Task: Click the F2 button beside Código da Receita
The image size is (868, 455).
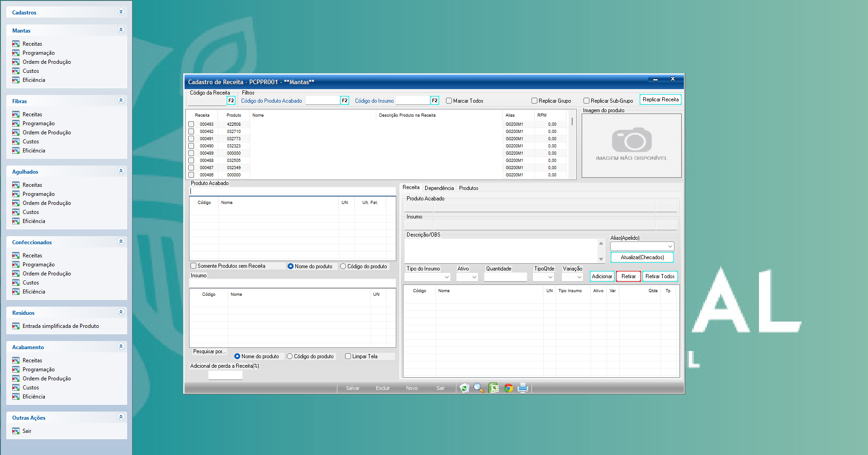Action: [x=231, y=100]
